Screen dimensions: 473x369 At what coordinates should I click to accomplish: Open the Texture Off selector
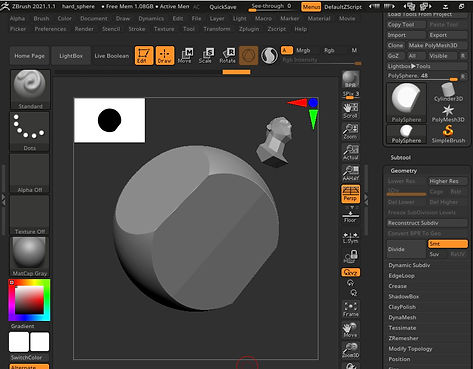30,215
